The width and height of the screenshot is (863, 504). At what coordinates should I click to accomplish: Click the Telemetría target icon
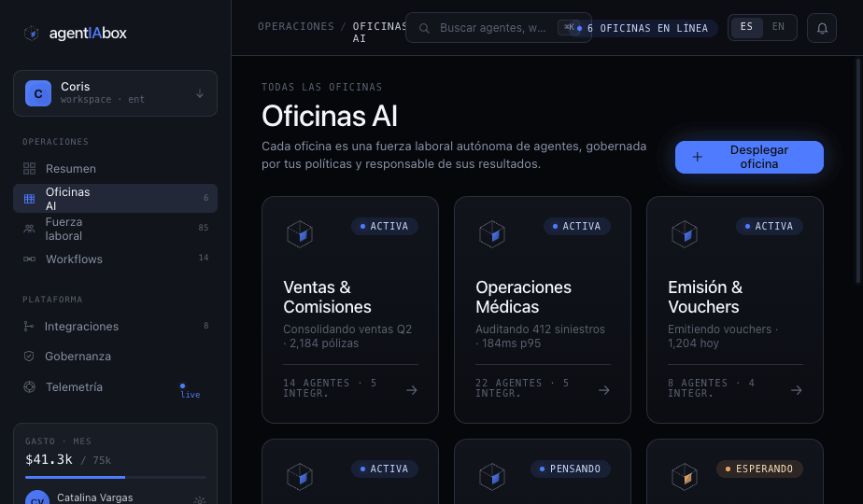coord(29,386)
